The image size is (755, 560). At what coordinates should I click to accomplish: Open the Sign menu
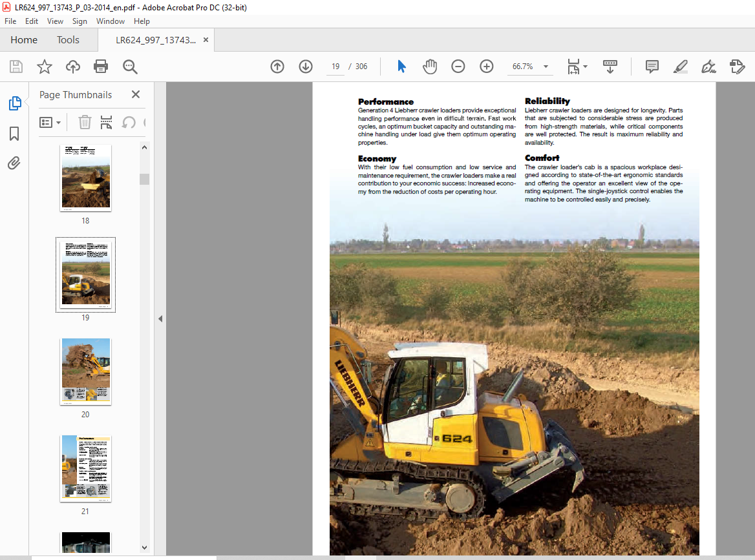pos(80,21)
